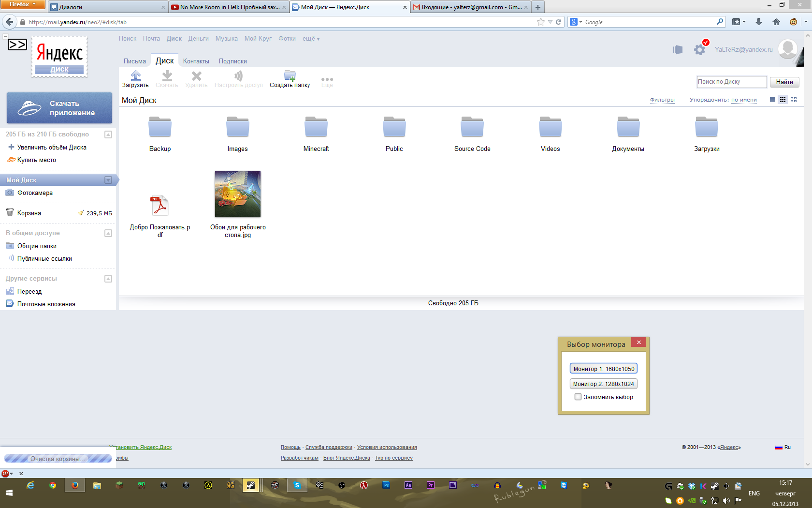Screen dimensions: 812x508
Task: Click the user avatar picture
Action: (x=787, y=49)
